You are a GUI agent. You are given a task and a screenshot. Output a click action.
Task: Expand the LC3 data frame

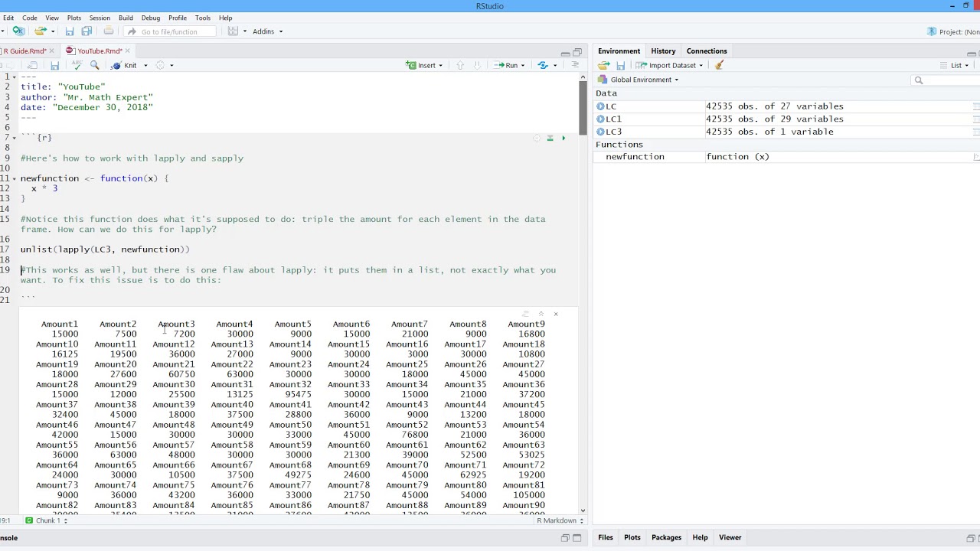pyautogui.click(x=601, y=132)
